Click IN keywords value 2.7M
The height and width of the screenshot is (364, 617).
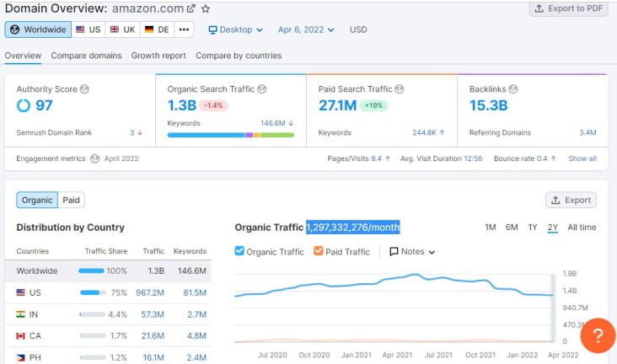[x=196, y=314]
